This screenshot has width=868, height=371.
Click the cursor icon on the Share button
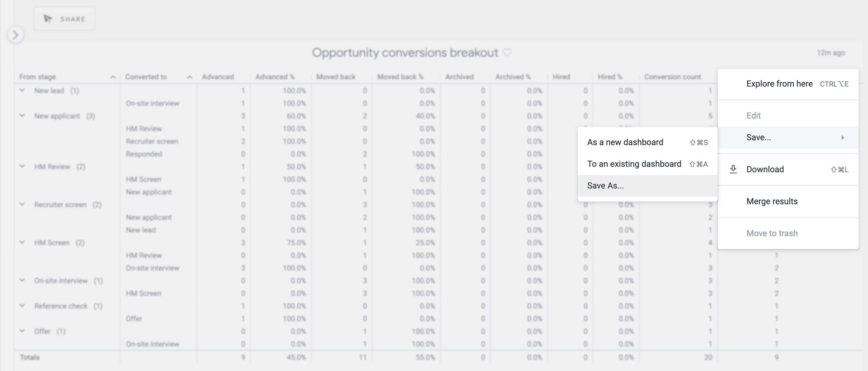pos(48,19)
